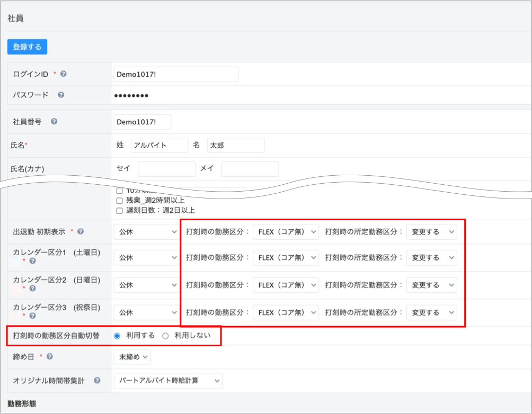Check the 残業_週2時間以上 checkbox
Image resolution: width=532 pixels, height=414 pixels.
click(x=120, y=201)
